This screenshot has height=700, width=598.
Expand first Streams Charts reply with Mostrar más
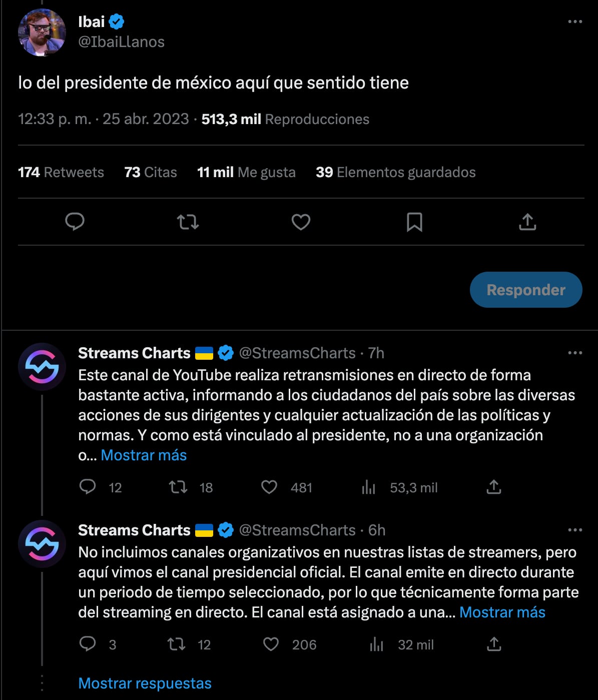pyautogui.click(x=144, y=455)
